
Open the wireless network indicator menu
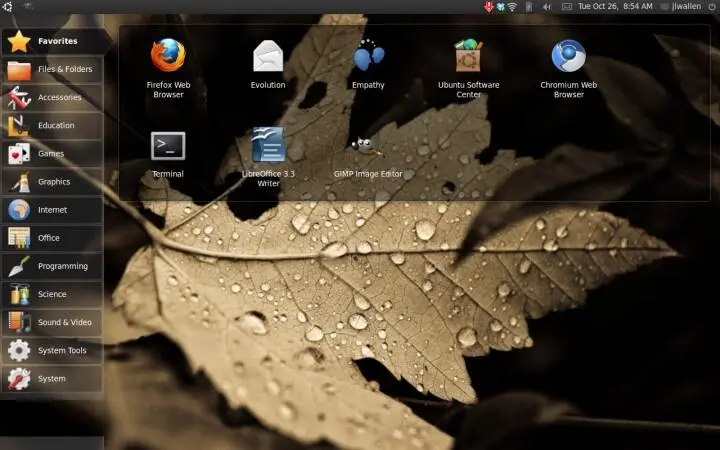512,7
